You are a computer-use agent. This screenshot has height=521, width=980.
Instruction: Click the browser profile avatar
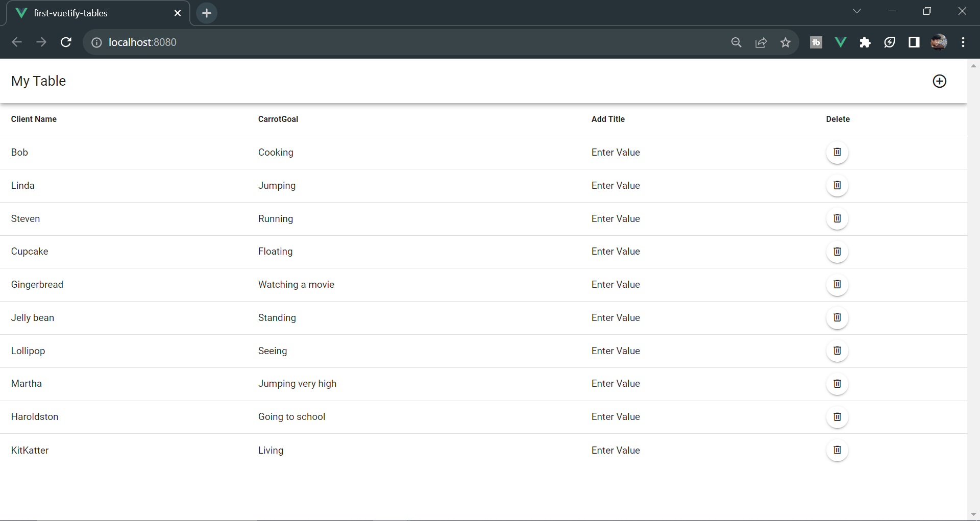click(x=939, y=42)
